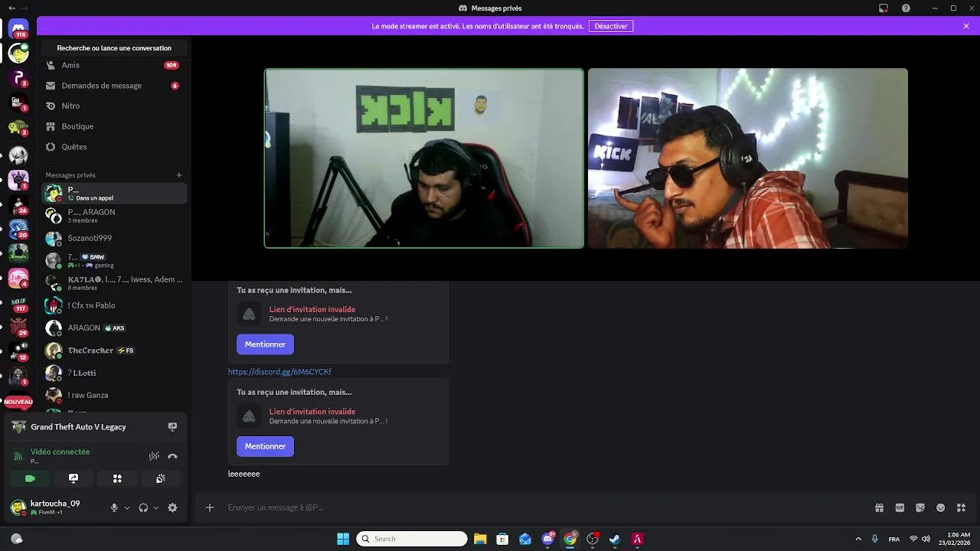This screenshot has height=551, width=980.
Task: Expand microphone input options chevron
Action: (x=127, y=507)
